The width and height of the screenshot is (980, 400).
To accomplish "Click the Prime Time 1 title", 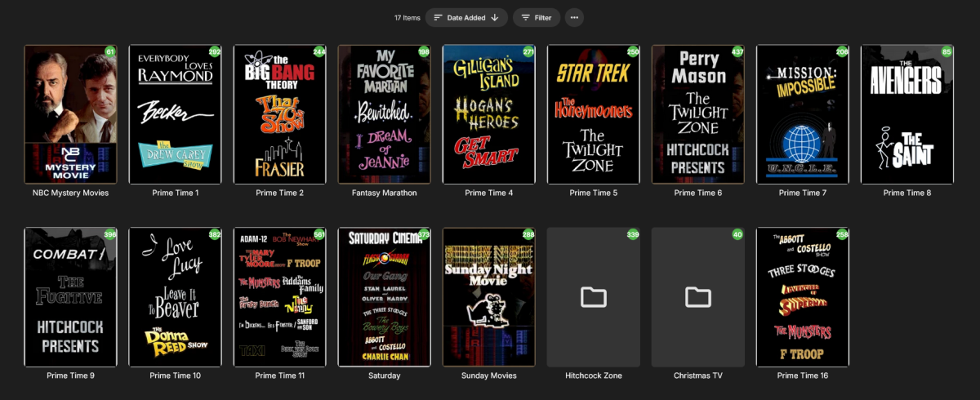I will tap(175, 193).
